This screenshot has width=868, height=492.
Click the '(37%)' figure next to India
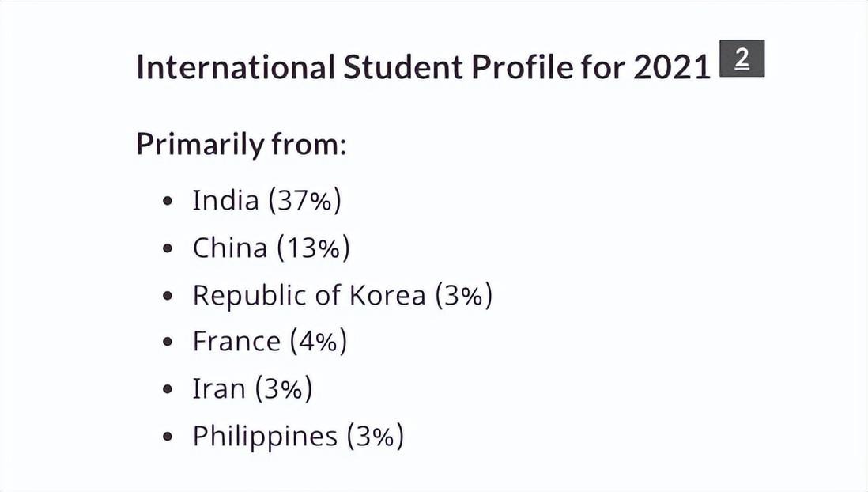[x=305, y=201]
